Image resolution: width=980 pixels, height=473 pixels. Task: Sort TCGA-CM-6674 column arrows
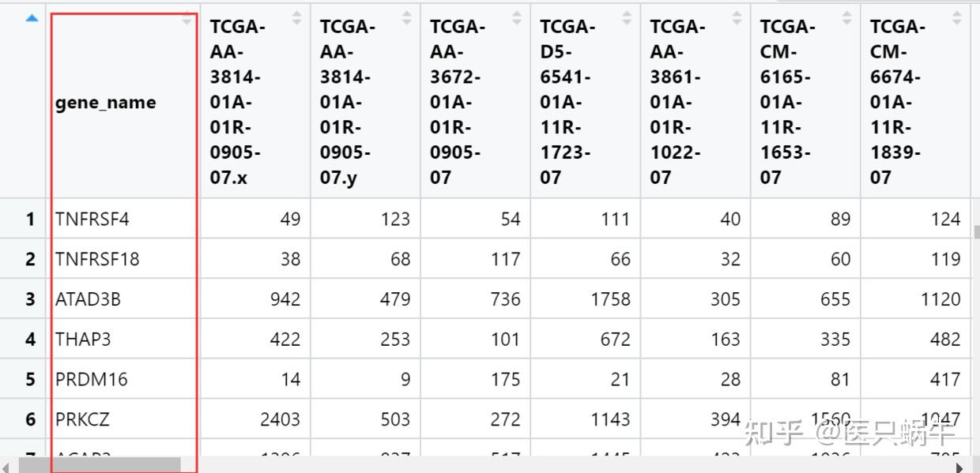click(957, 18)
